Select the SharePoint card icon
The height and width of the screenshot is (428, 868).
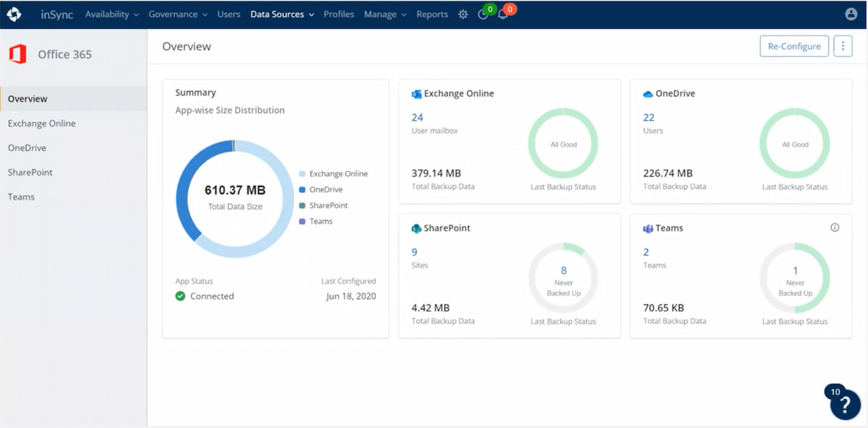click(x=417, y=228)
